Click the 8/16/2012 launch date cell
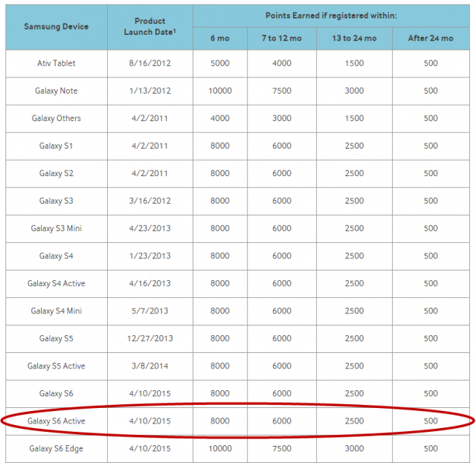 pyautogui.click(x=149, y=63)
